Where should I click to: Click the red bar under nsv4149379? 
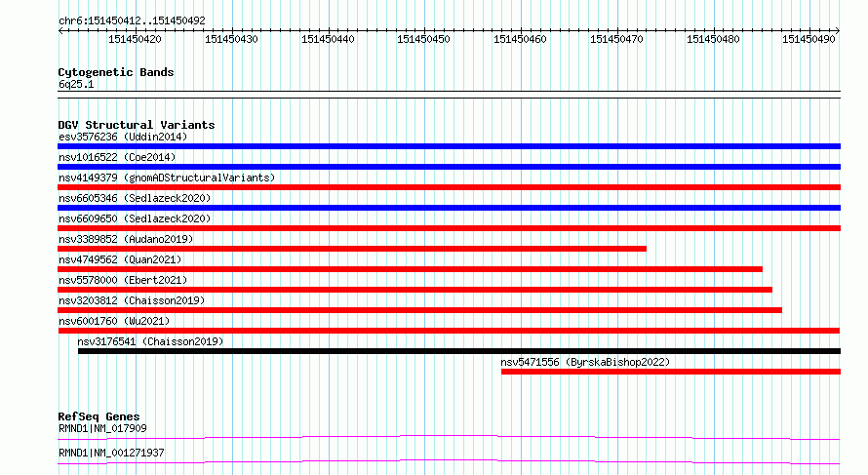449,187
